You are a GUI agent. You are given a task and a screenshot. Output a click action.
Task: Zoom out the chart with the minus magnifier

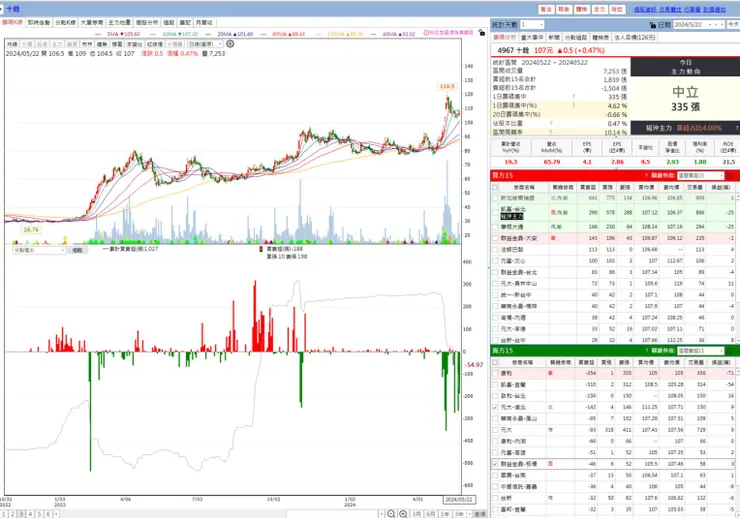[x=391, y=514]
